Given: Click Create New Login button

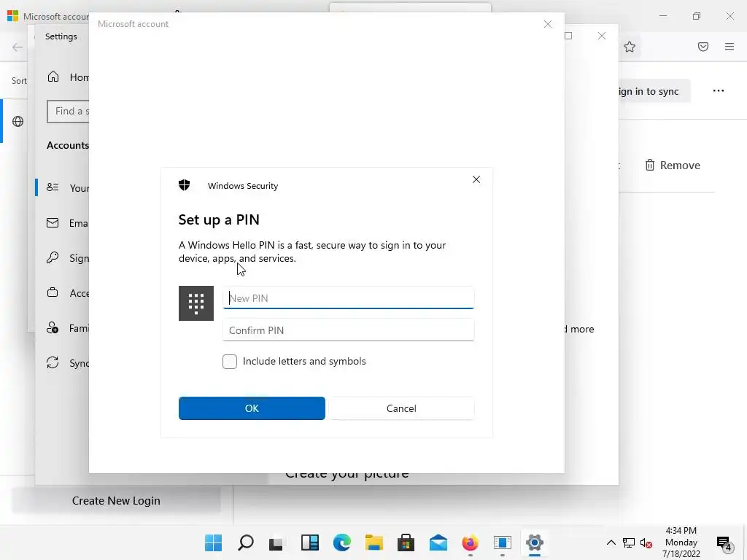Looking at the screenshot, I should (x=116, y=500).
